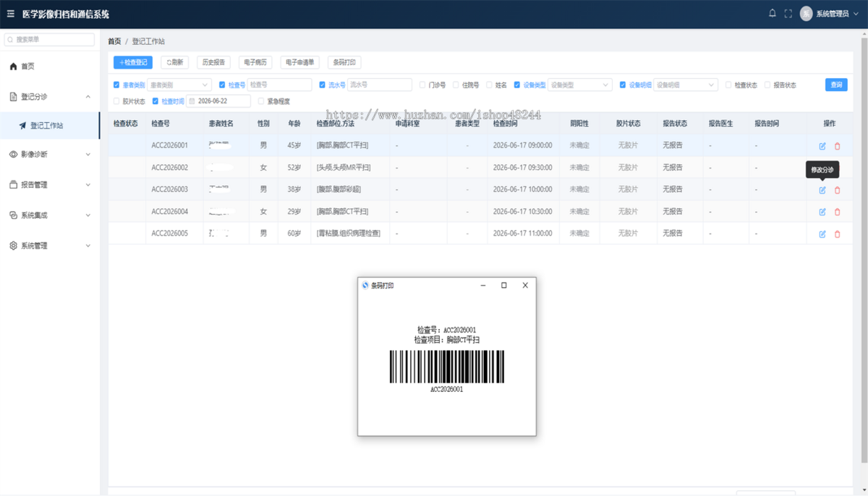This screenshot has width=868, height=496.
Task: Delete row ACC2026002 with trash icon
Action: tap(838, 168)
